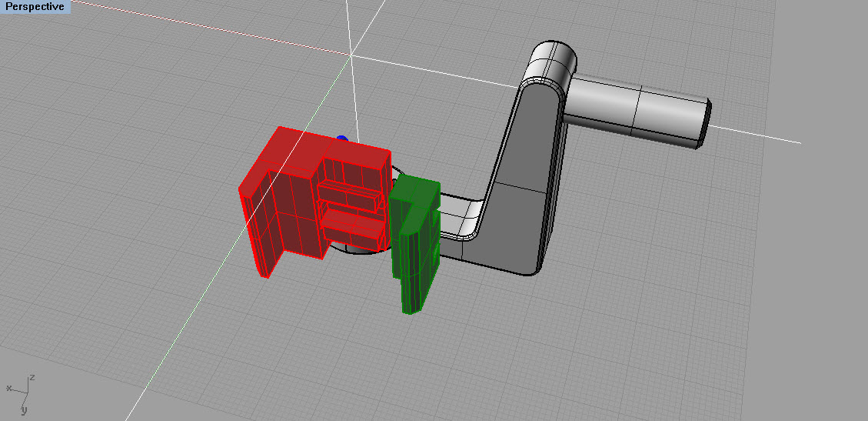This screenshot has height=421, width=868.
Task: Click the x label on the world axis icon
Action: (x=8, y=388)
